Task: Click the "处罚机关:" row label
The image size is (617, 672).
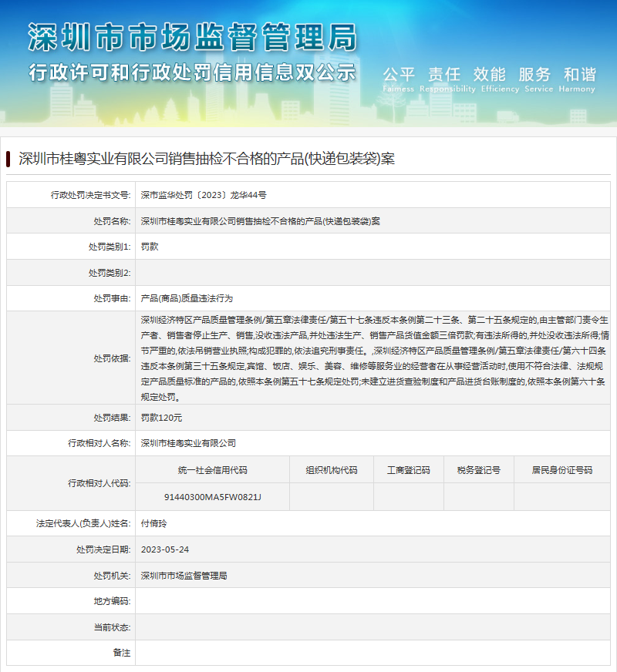Action: (112, 576)
